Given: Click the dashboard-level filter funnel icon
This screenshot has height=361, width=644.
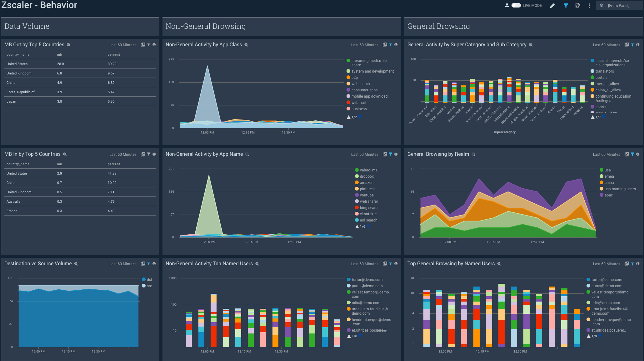Looking at the screenshot, I should pos(566,5).
